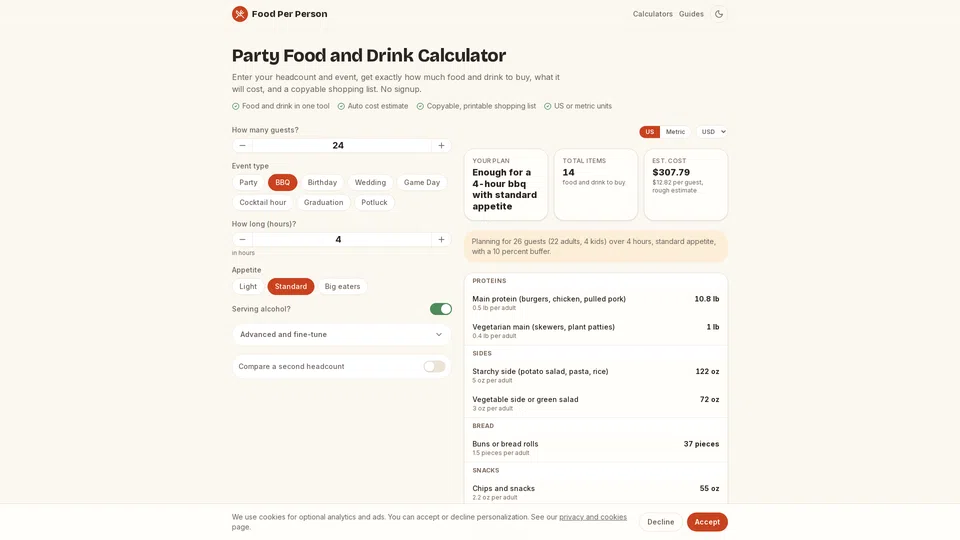The width and height of the screenshot is (960, 540).
Task: Accept cookies in the banner
Action: click(707, 522)
